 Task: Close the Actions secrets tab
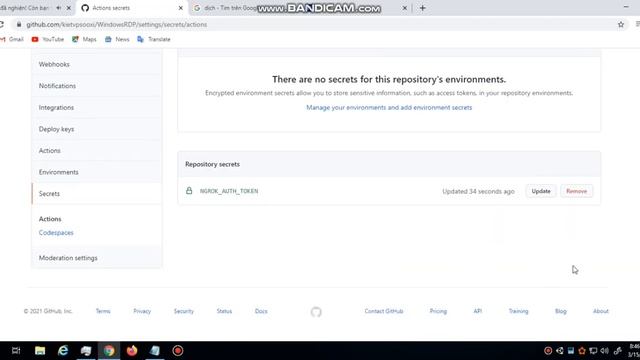click(x=180, y=8)
